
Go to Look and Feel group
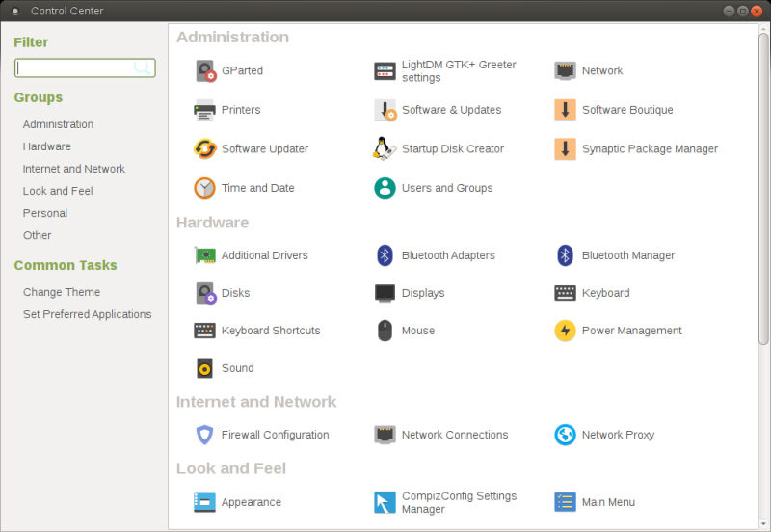click(x=58, y=191)
